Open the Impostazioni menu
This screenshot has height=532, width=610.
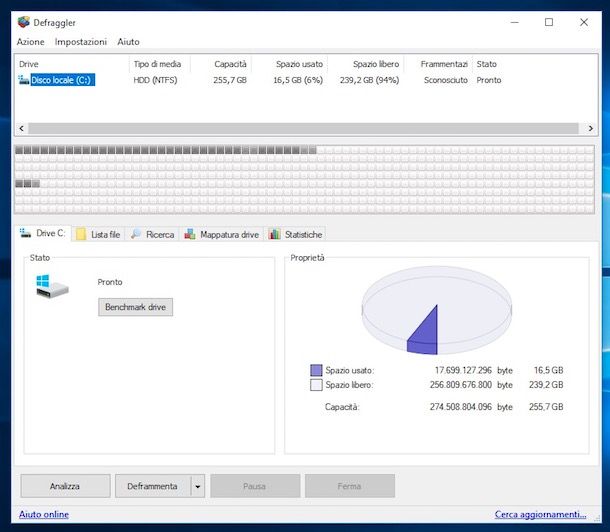pos(81,42)
